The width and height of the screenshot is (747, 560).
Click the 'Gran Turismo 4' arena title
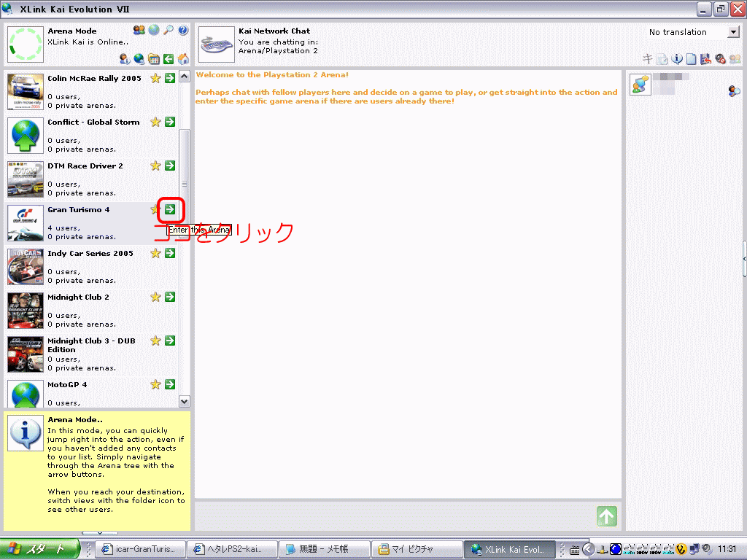(79, 209)
